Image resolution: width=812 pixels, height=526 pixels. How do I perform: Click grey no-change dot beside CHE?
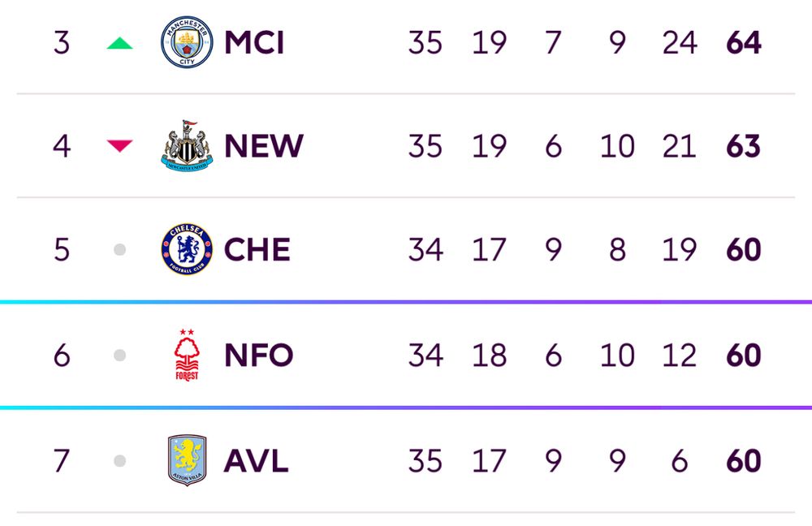pos(119,249)
